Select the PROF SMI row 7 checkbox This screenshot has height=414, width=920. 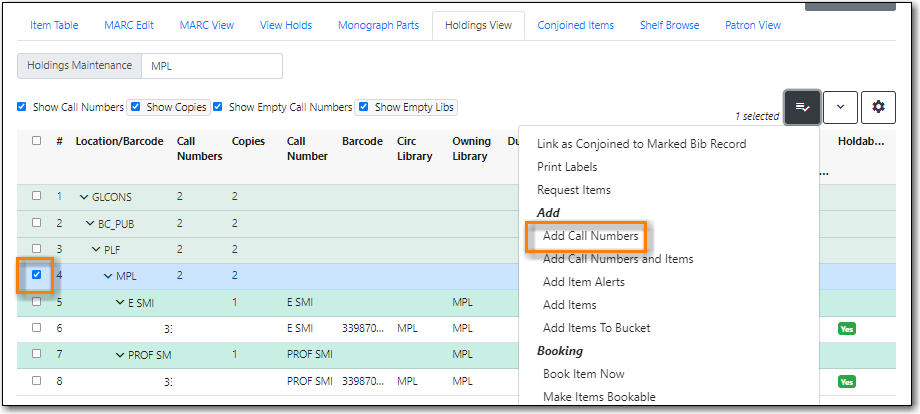[36, 354]
